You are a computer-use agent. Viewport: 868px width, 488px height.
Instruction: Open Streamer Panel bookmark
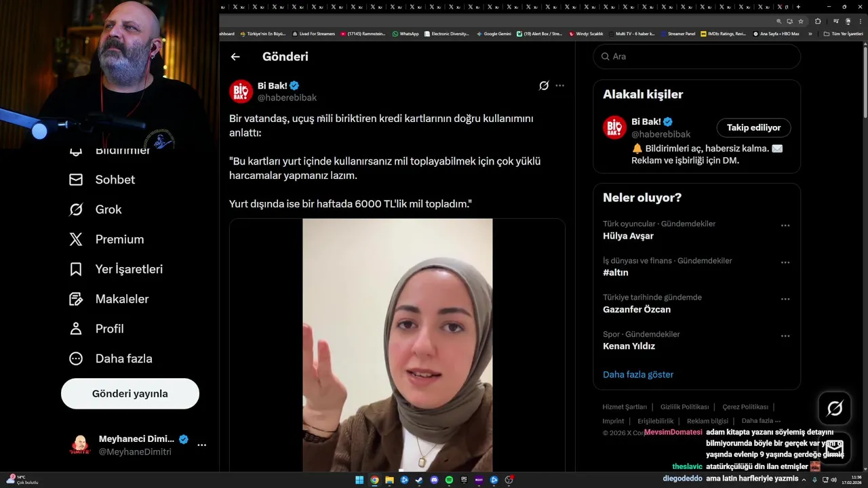[x=678, y=33]
